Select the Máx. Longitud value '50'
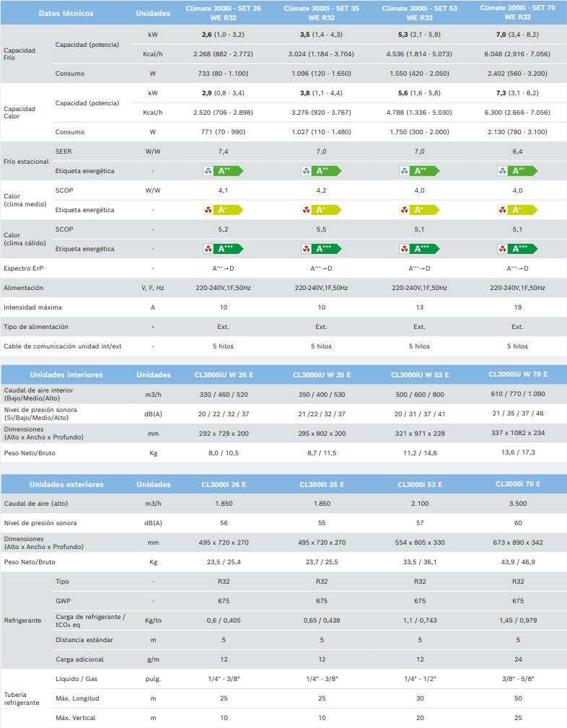 518,698
